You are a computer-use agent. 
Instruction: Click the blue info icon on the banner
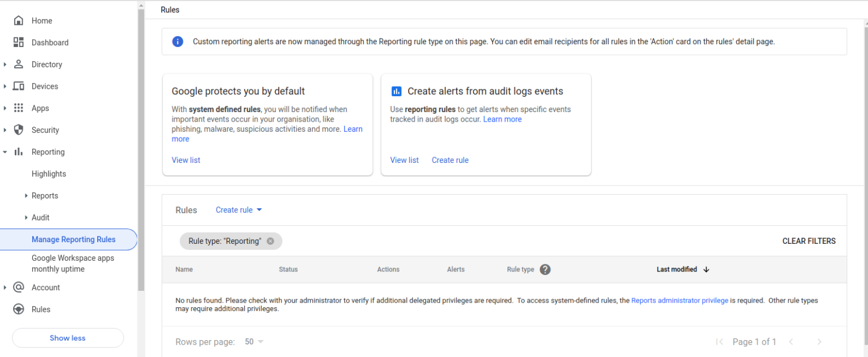(x=177, y=41)
